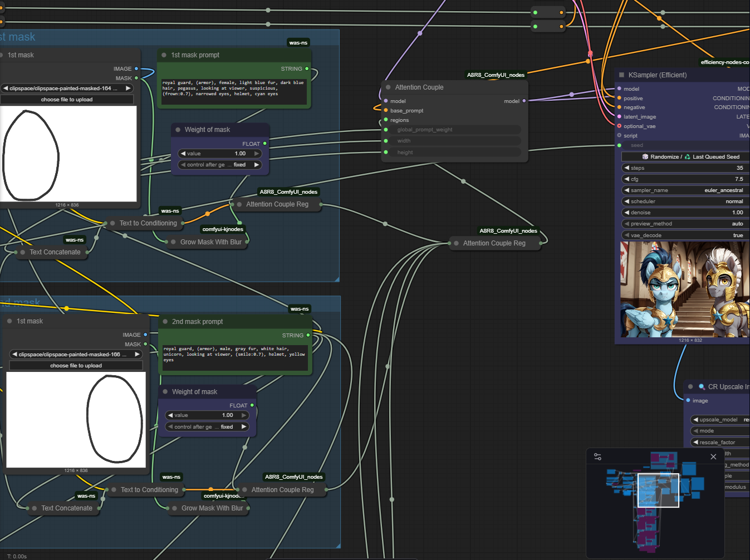Select the negative input port on KSampler
Image resolution: width=750 pixels, height=560 pixels.
tap(619, 107)
